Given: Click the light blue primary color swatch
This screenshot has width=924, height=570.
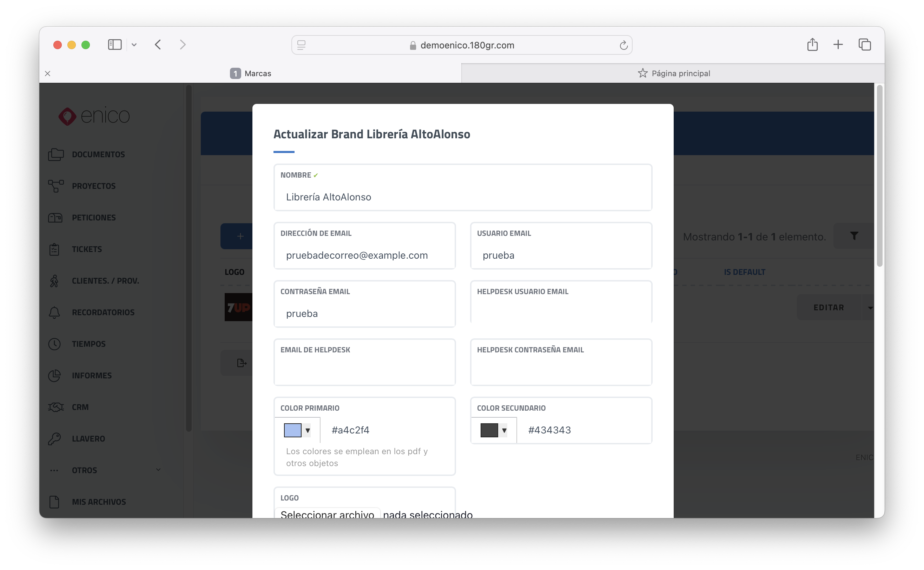Looking at the screenshot, I should coord(292,430).
